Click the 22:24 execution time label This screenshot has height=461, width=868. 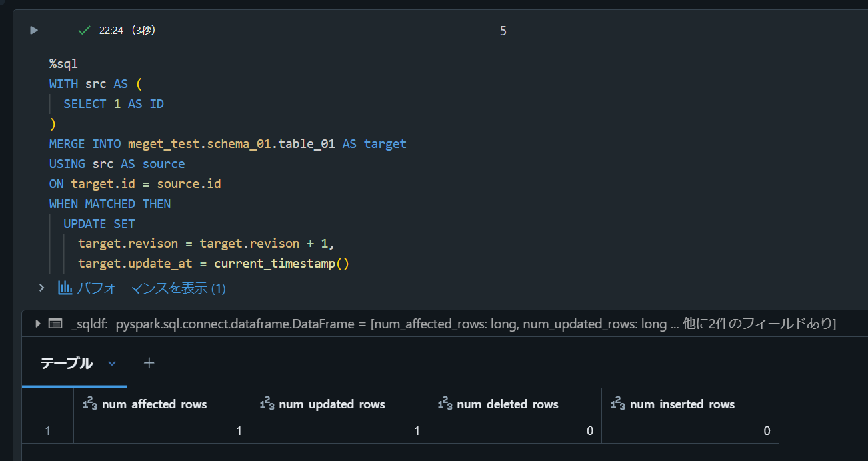111,30
